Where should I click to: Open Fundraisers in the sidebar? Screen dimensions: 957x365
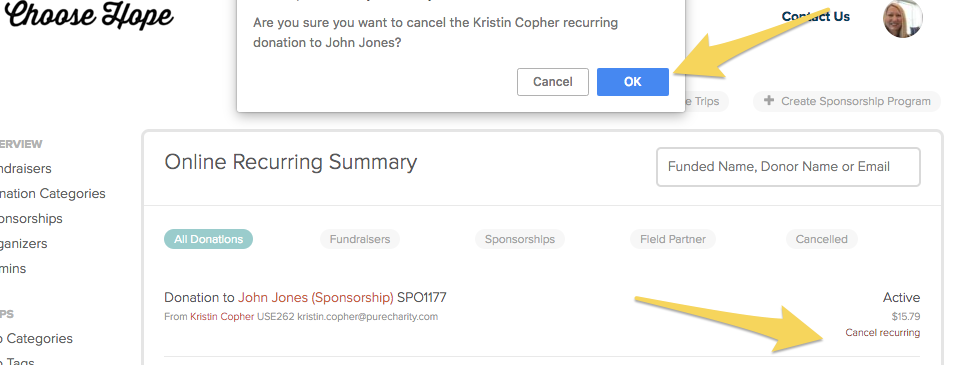pos(24,168)
